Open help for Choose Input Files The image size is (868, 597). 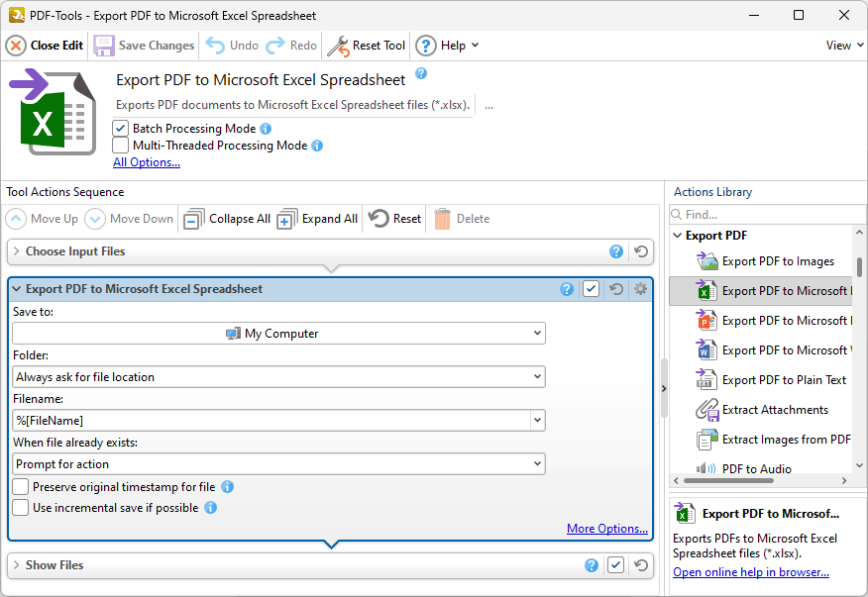coord(616,251)
